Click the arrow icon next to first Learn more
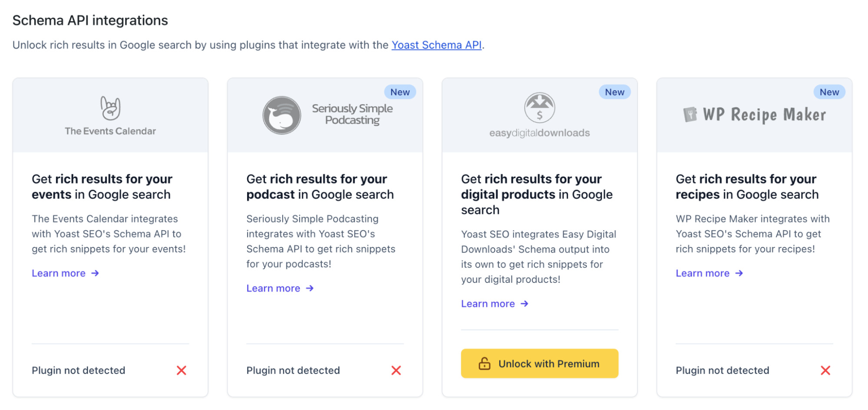 pyautogui.click(x=95, y=273)
